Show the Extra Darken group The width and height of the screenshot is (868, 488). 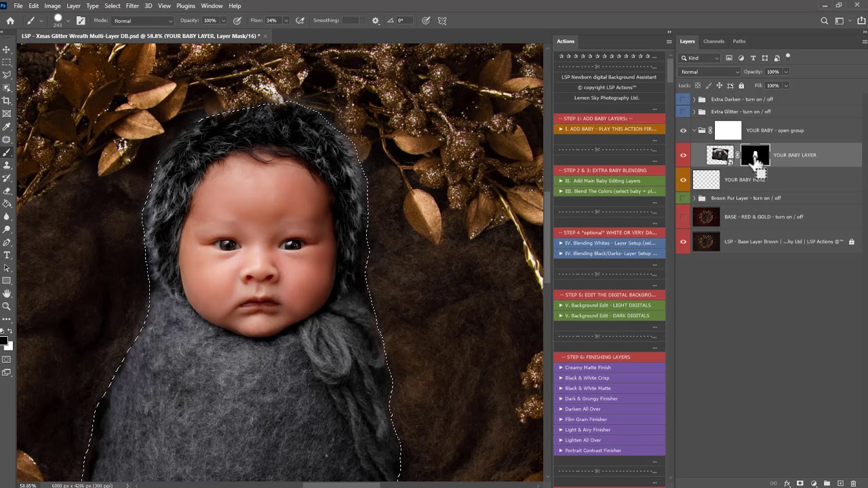684,99
